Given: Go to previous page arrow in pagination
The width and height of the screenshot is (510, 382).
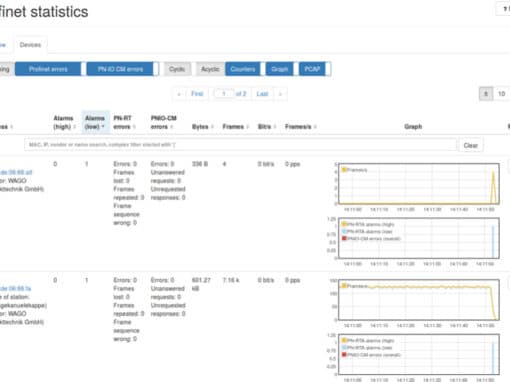Looking at the screenshot, I should pyautogui.click(x=179, y=94).
